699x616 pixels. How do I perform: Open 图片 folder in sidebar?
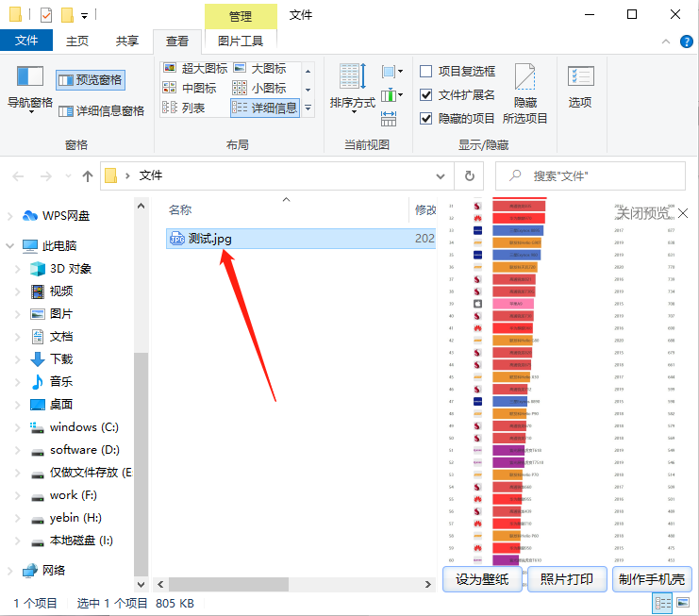(x=61, y=314)
